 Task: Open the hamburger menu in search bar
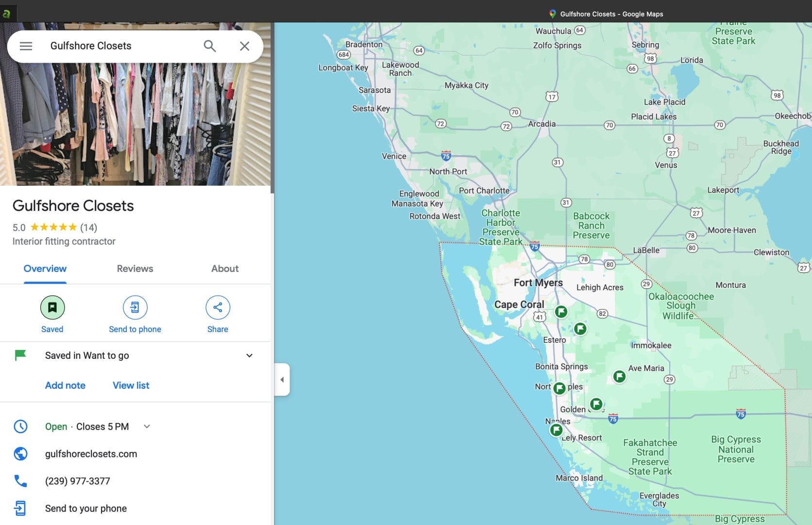coord(26,46)
